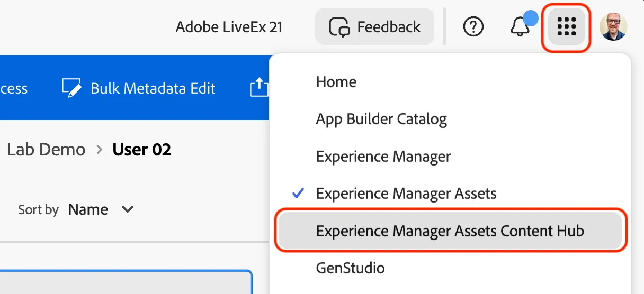The height and width of the screenshot is (294, 644).
Task: Open the Sort by Name dropdown
Action: point(101,209)
